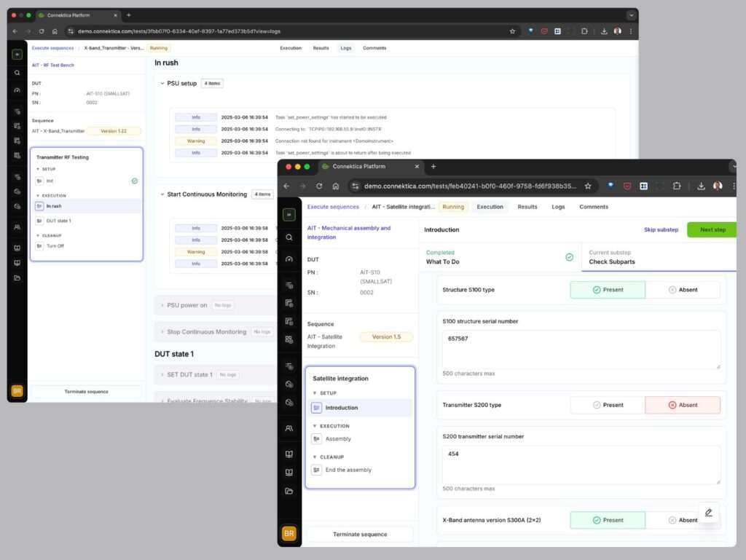Go back in front browser window
The image size is (746, 560).
tap(286, 186)
